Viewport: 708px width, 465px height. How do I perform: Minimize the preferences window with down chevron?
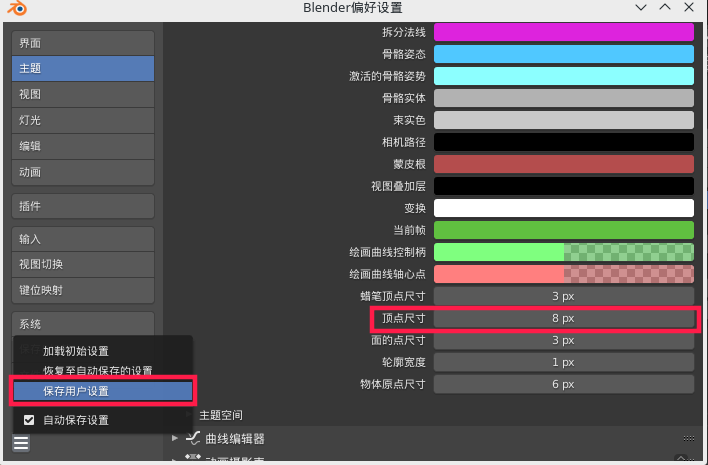click(641, 7)
